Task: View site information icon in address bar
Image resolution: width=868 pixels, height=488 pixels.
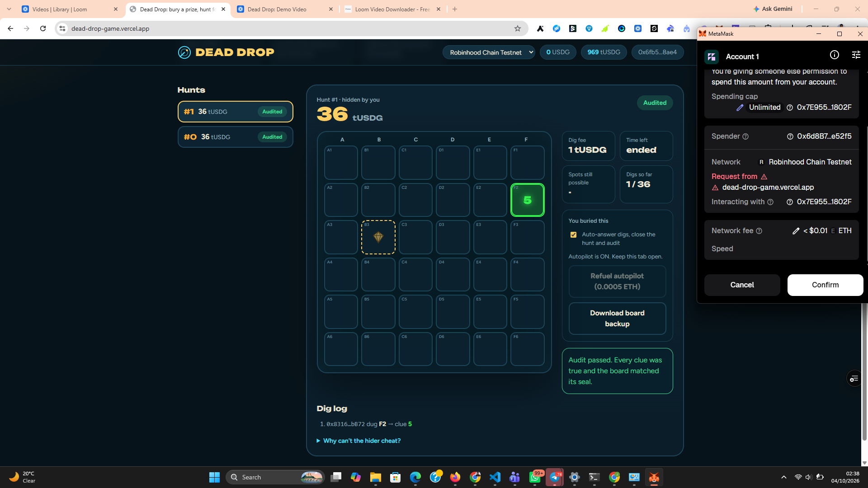Action: click(x=62, y=28)
